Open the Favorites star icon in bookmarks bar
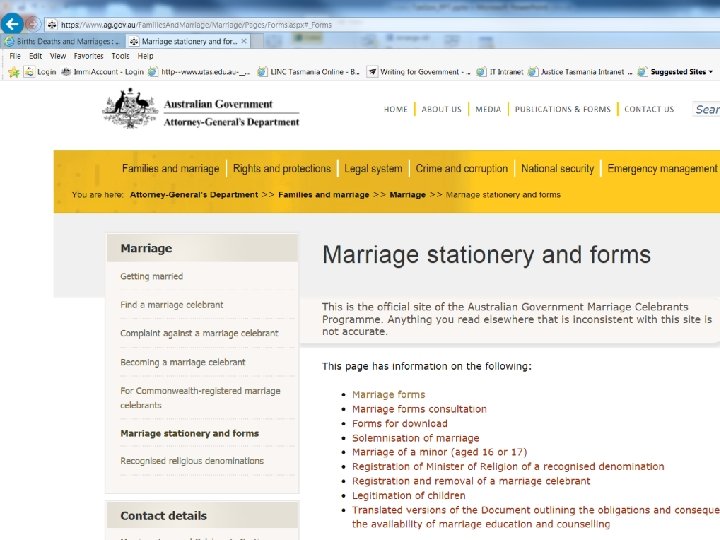The image size is (720, 540). (x=14, y=72)
